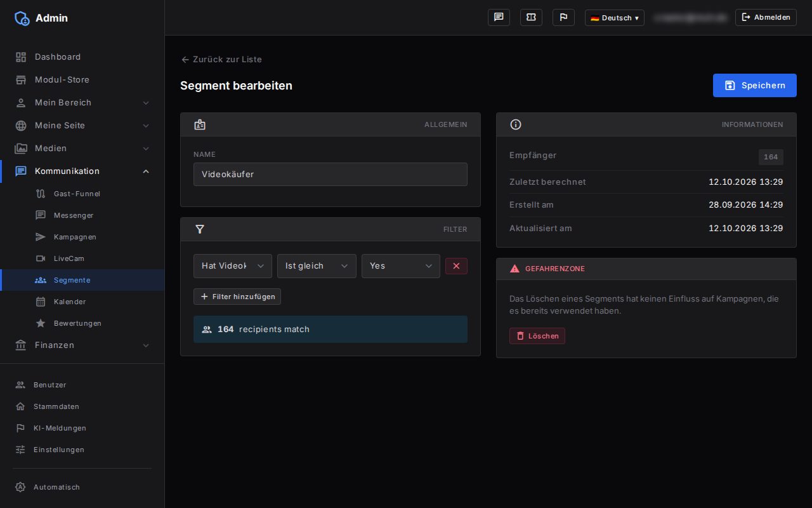
Task: Open the ticket icon in top bar
Action: [x=531, y=17]
